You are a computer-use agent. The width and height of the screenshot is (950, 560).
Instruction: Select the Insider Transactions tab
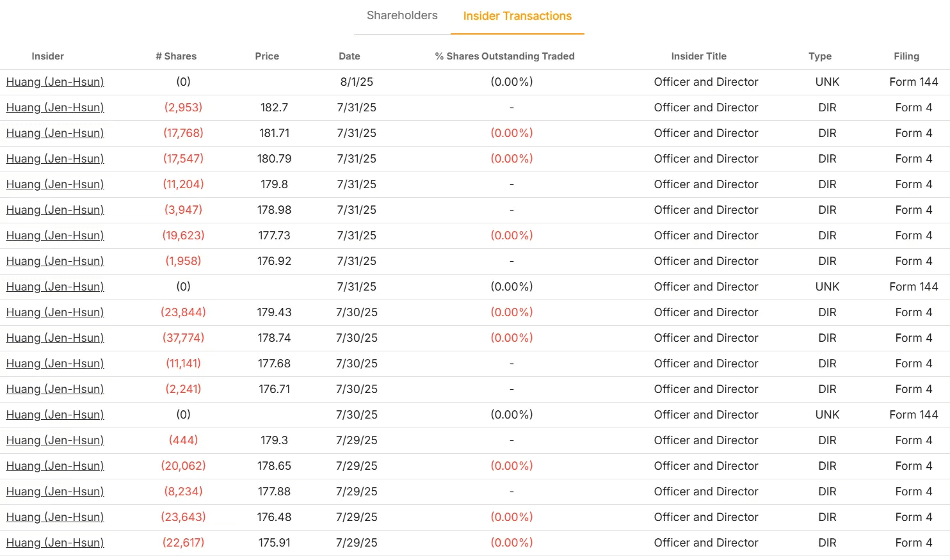(x=517, y=16)
